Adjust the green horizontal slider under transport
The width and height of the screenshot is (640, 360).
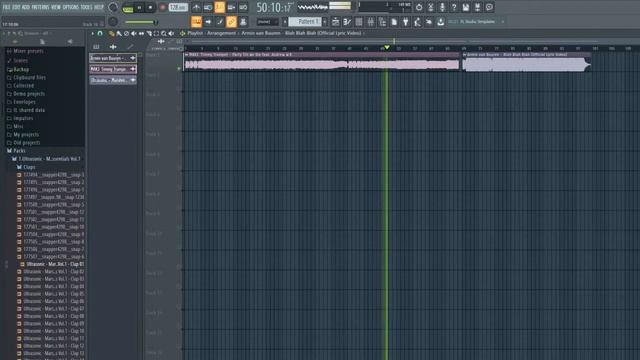click(141, 22)
